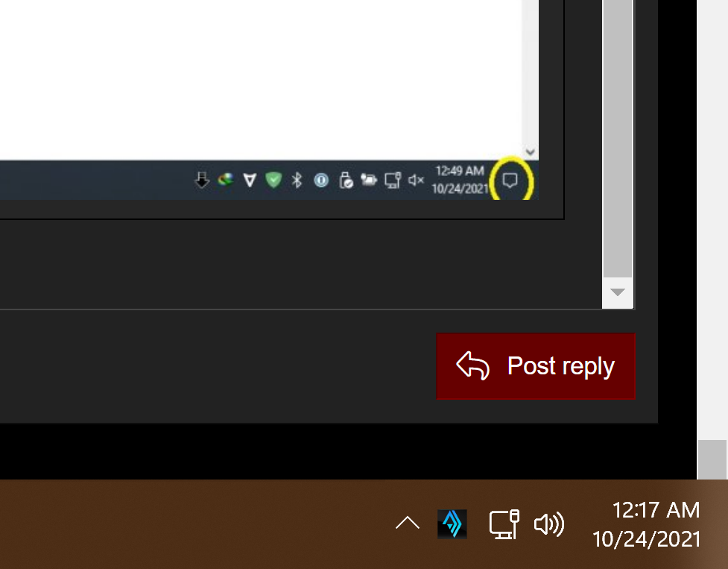Click the USB safely remove hardware icon
The width and height of the screenshot is (728, 569).
point(346,180)
